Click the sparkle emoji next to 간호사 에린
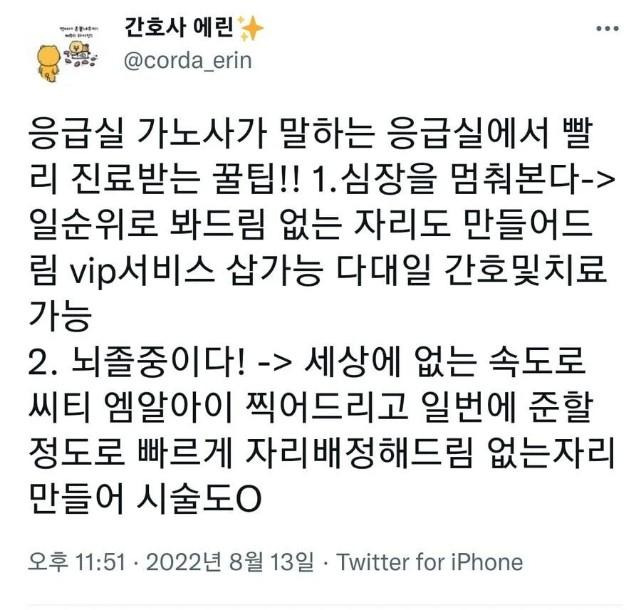This screenshot has width=641, height=610. 250,29
